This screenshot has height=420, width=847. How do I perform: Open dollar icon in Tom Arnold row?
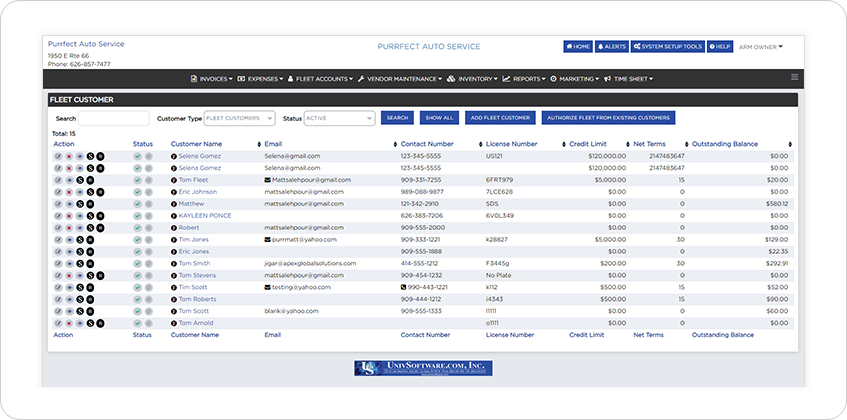tap(90, 323)
